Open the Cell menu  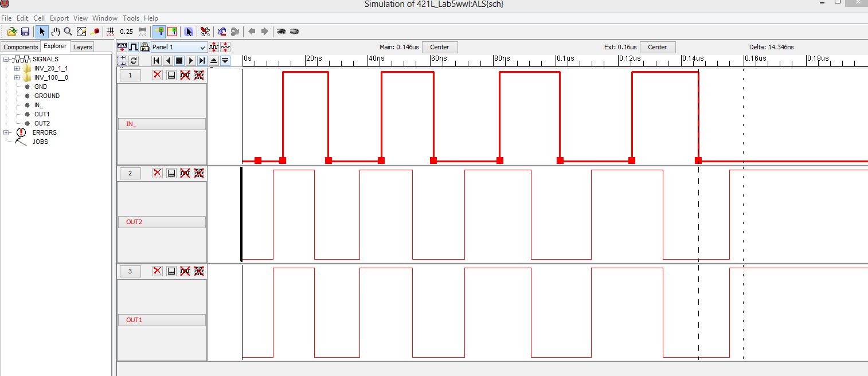pos(39,18)
